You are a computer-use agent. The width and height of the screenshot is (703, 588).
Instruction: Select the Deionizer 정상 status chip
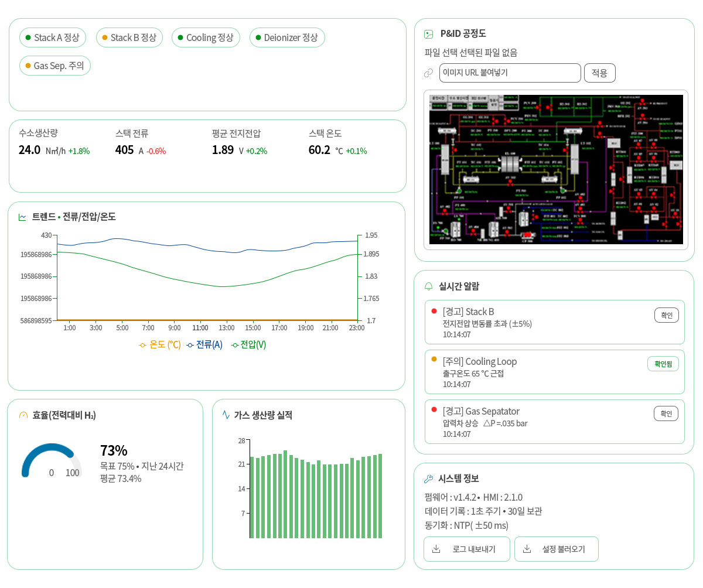(x=287, y=37)
